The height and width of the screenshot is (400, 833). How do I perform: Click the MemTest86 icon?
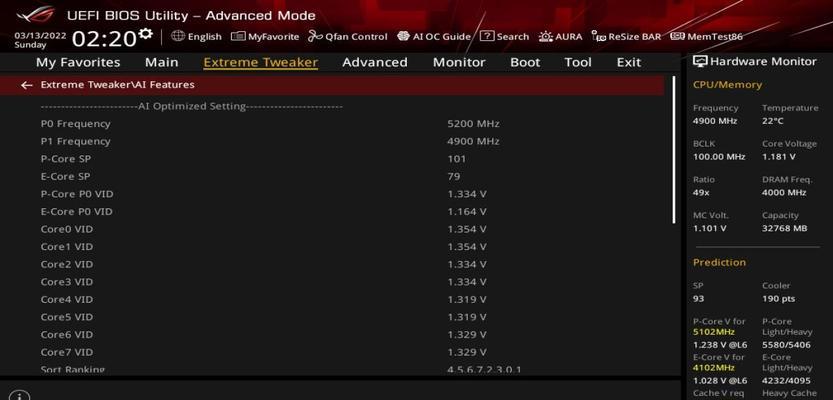point(677,36)
